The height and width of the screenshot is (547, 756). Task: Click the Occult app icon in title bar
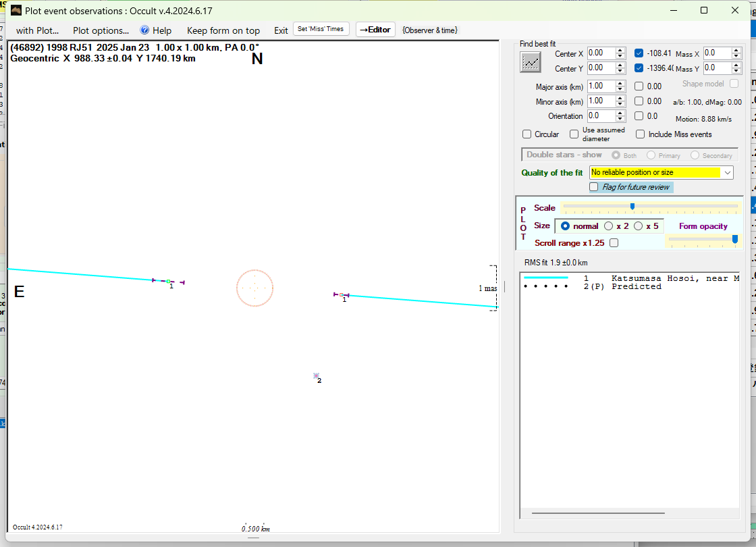(16, 10)
